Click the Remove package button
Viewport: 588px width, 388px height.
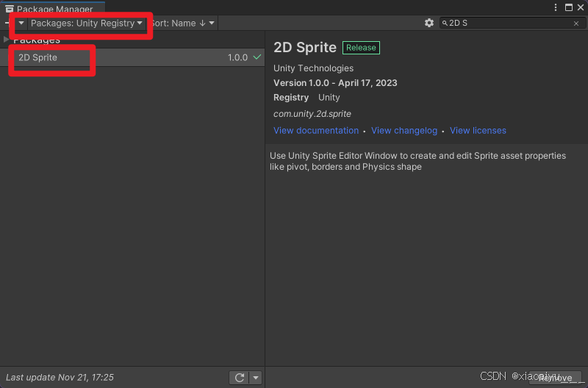[x=556, y=378]
